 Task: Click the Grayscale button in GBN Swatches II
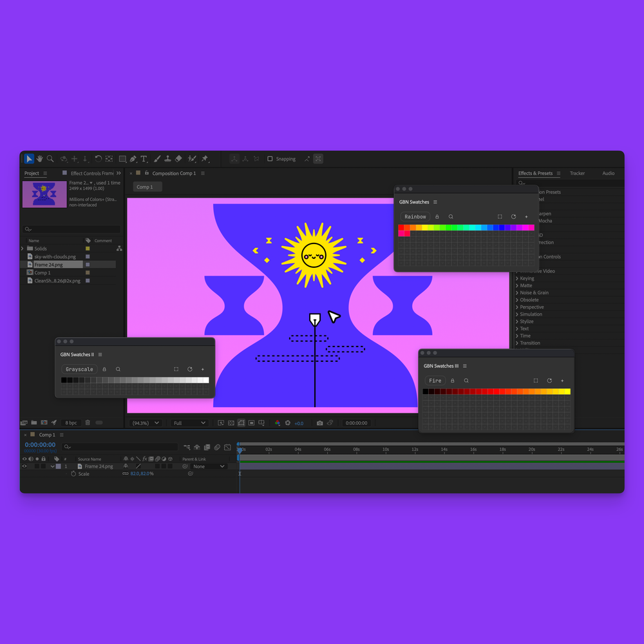79,369
